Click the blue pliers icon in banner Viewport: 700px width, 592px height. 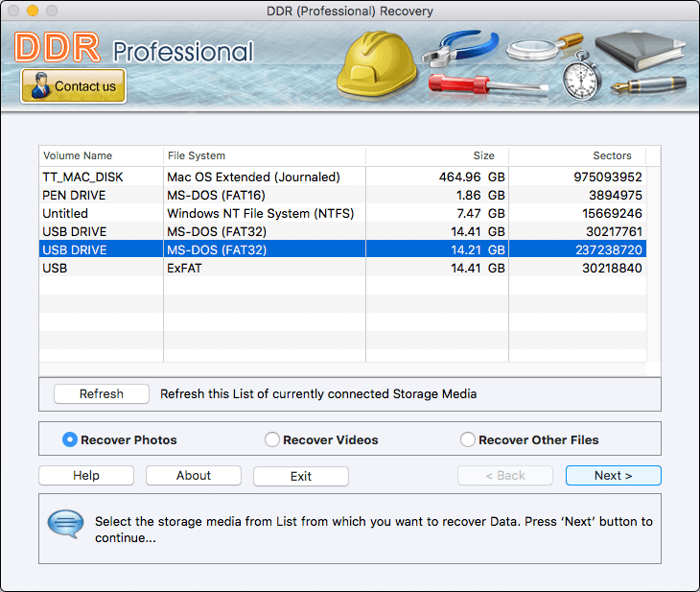459,48
